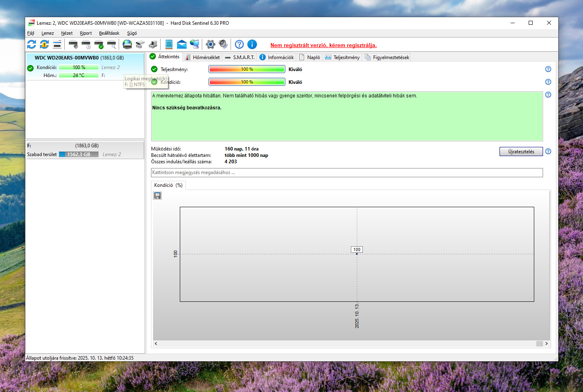Click the blue envelope email icon
This screenshot has width=583, height=392.
tap(182, 44)
